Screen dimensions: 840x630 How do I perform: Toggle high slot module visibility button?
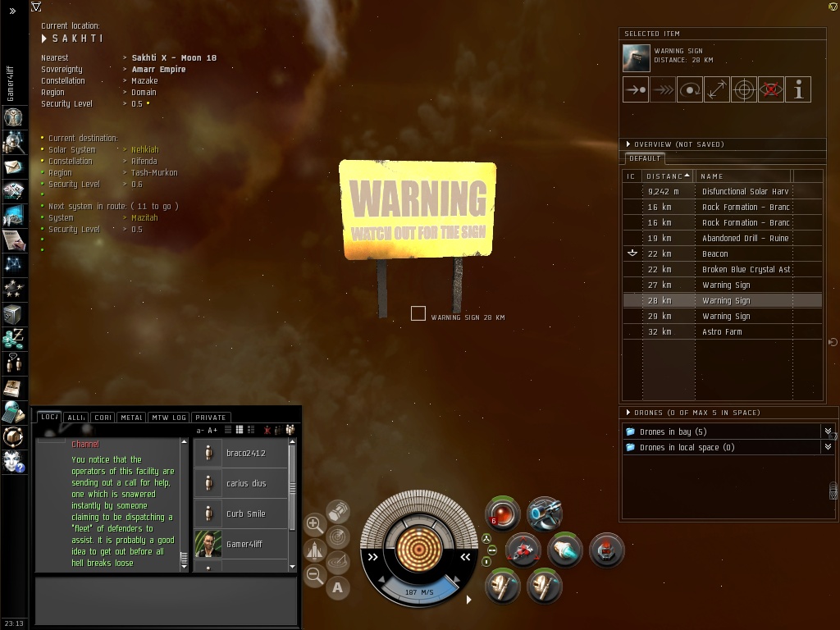(486, 539)
